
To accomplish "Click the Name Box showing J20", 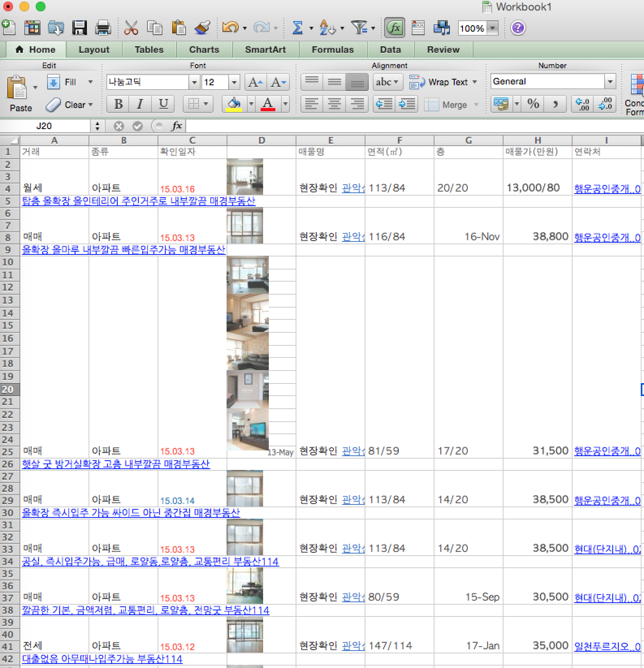I will (x=44, y=126).
